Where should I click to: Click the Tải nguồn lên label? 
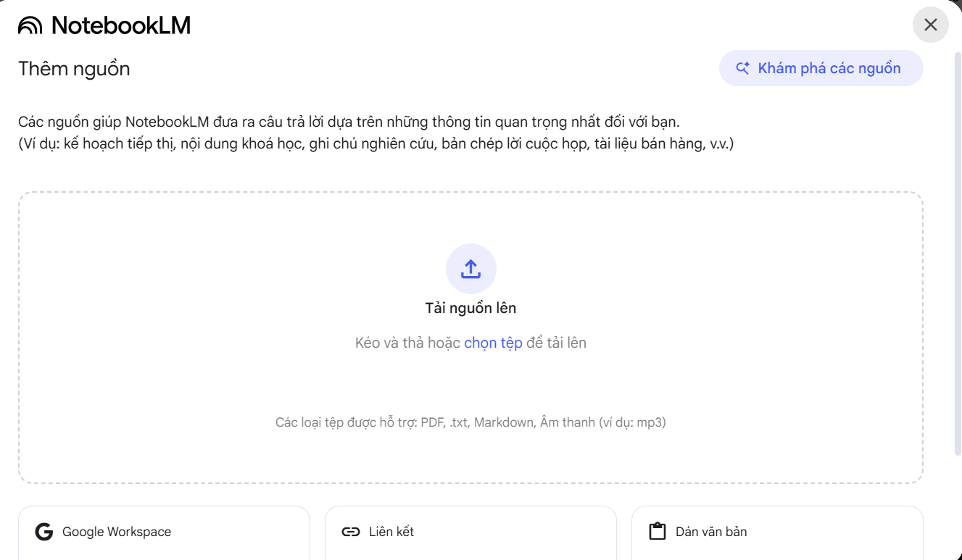coord(470,308)
